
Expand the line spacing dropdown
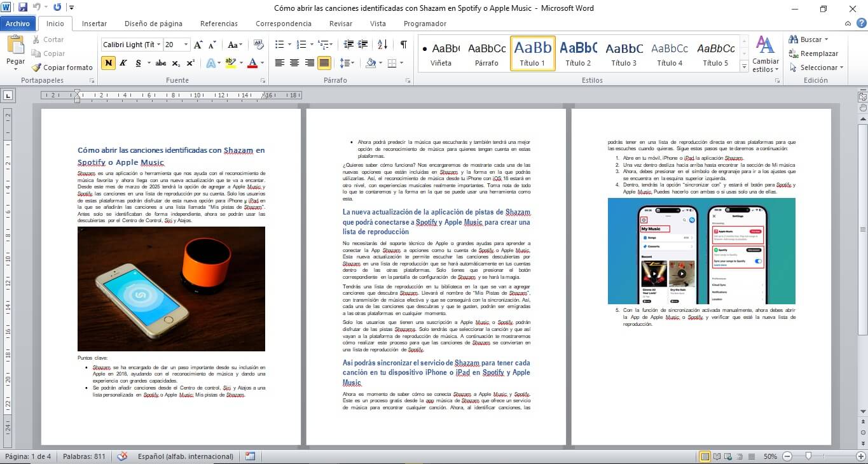coord(347,63)
